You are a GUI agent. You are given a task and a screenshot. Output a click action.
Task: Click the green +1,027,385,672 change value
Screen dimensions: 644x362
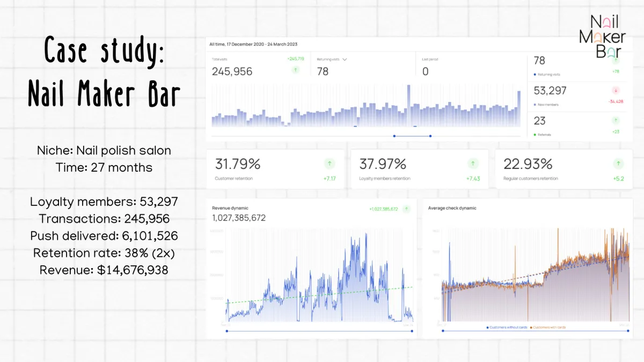point(383,209)
